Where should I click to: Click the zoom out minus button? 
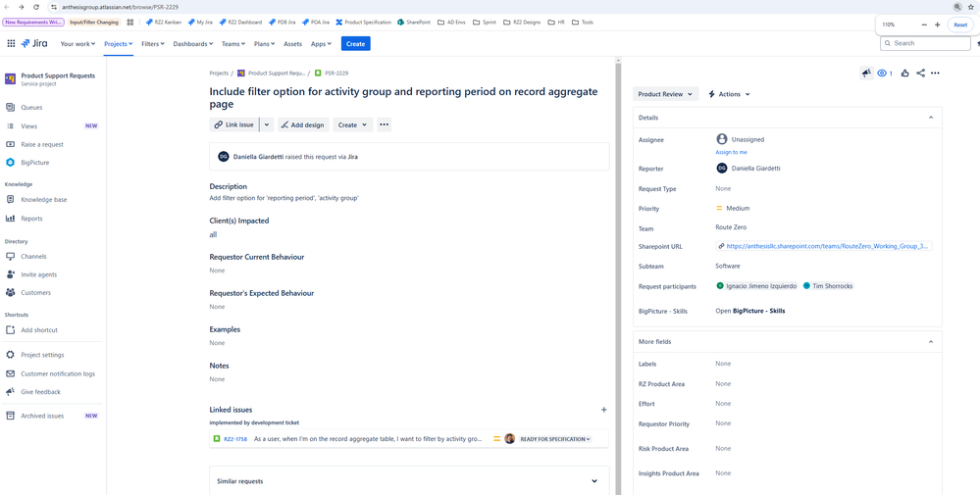pyautogui.click(x=924, y=25)
